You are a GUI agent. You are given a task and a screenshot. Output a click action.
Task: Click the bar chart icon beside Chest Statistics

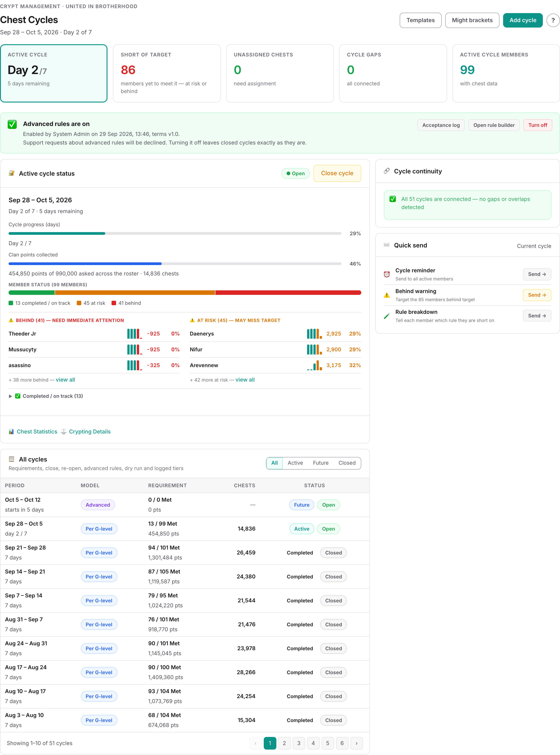click(11, 431)
